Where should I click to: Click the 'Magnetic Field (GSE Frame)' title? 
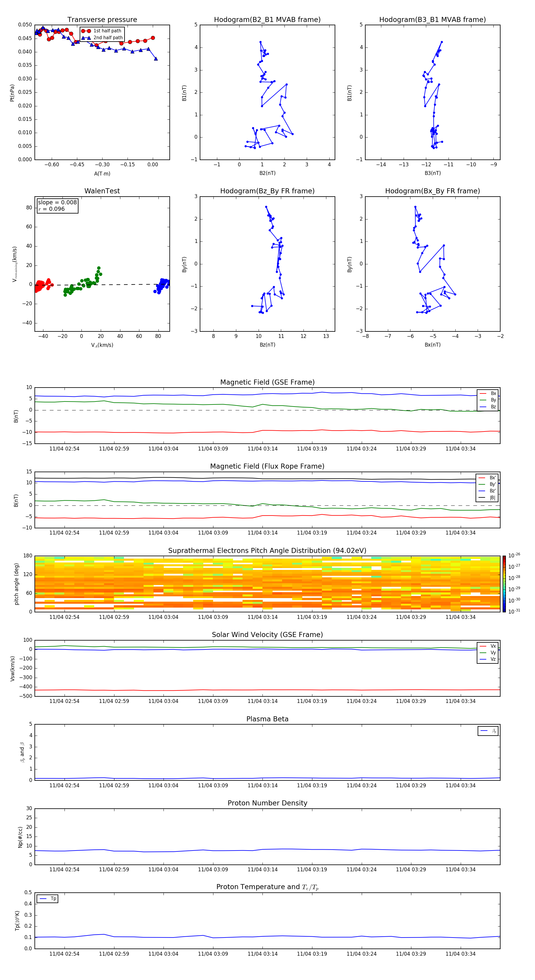click(x=267, y=382)
